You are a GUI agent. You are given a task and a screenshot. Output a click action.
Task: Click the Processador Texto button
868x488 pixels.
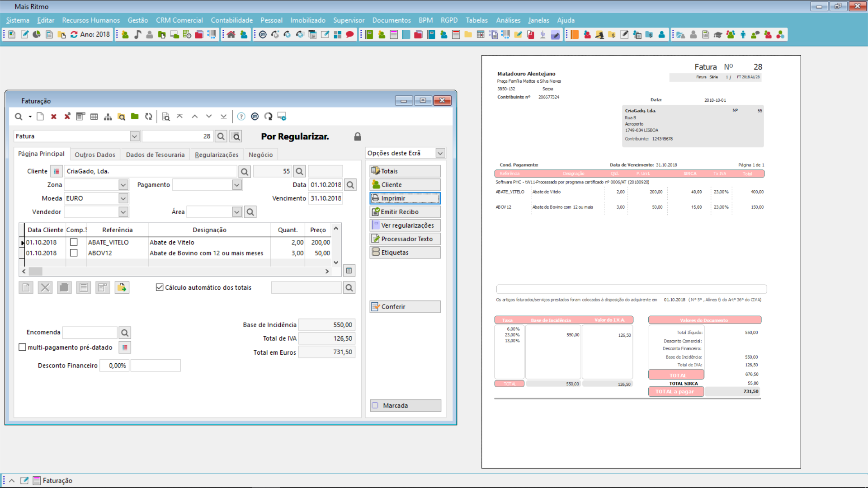(x=405, y=239)
